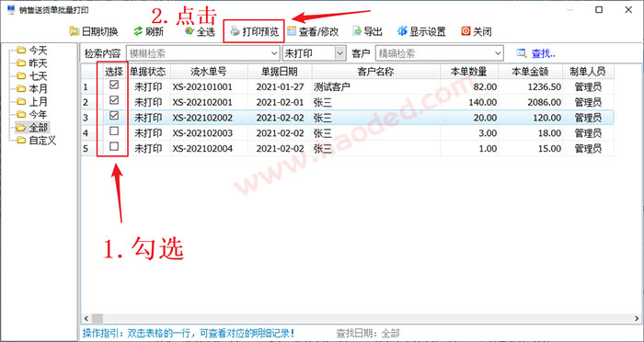The width and height of the screenshot is (644, 342).
Task: Click the 显示设置 toolbar label
Action: tap(428, 31)
